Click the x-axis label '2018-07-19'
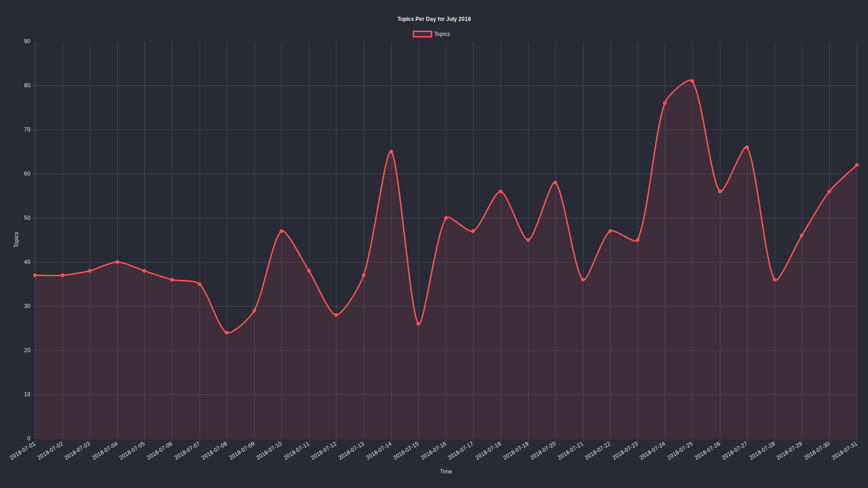 click(x=516, y=451)
